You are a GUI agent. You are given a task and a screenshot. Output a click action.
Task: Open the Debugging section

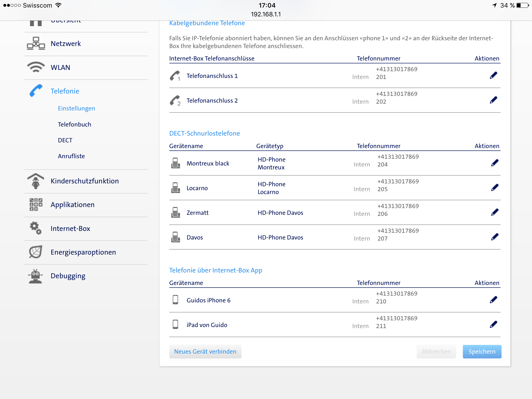point(68,276)
